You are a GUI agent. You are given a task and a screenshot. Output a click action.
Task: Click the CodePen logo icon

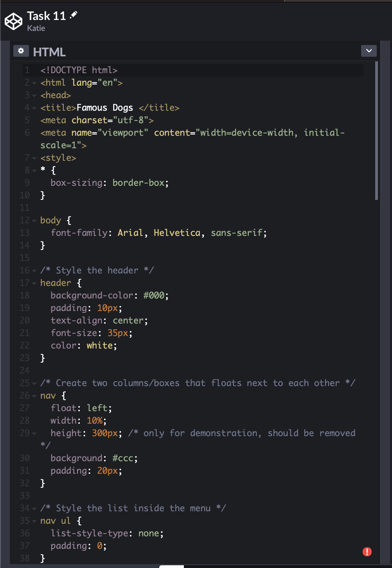pos(13,21)
